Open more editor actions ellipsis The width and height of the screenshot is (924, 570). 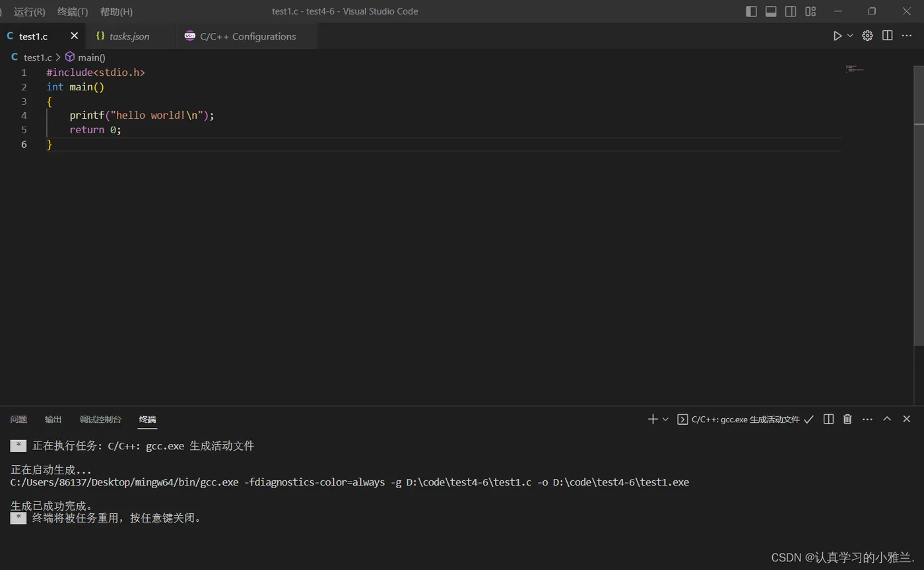click(x=907, y=36)
